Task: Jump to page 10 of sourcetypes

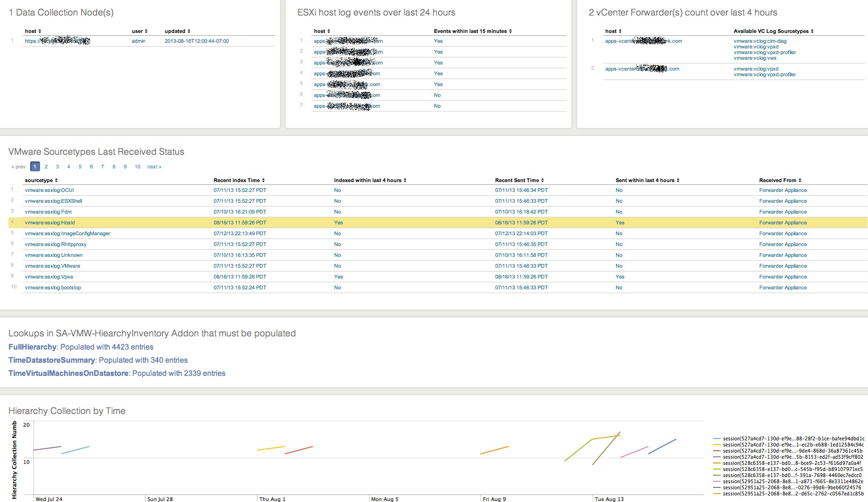Action: (x=137, y=167)
